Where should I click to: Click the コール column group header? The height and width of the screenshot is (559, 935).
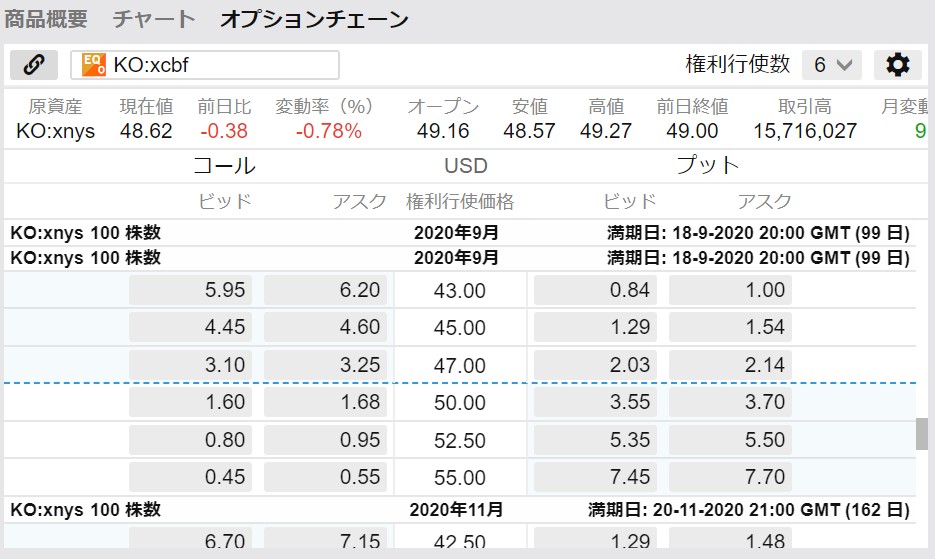[x=224, y=165]
